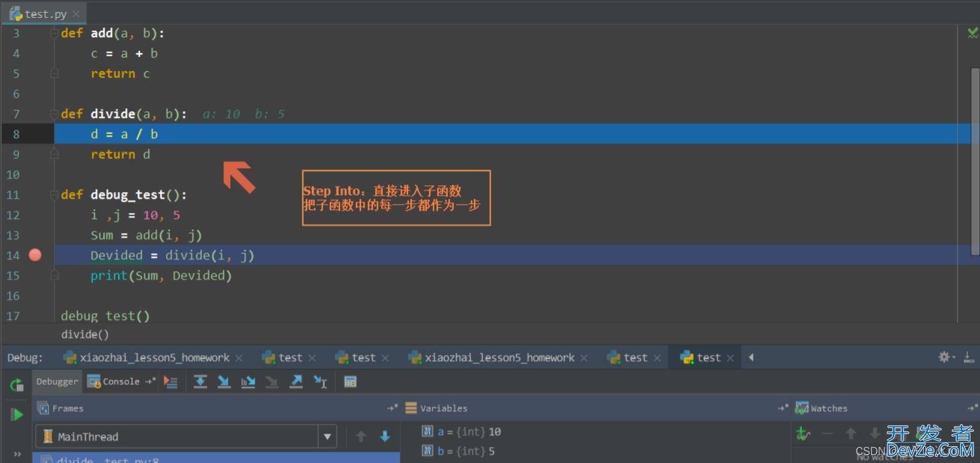Toggle breakpoint in gutter at line 4

(x=35, y=53)
